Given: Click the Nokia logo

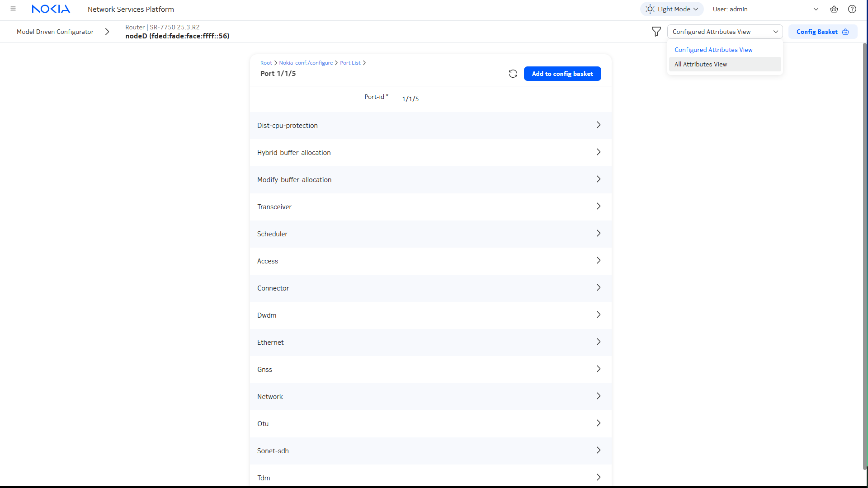Looking at the screenshot, I should pyautogui.click(x=51, y=9).
